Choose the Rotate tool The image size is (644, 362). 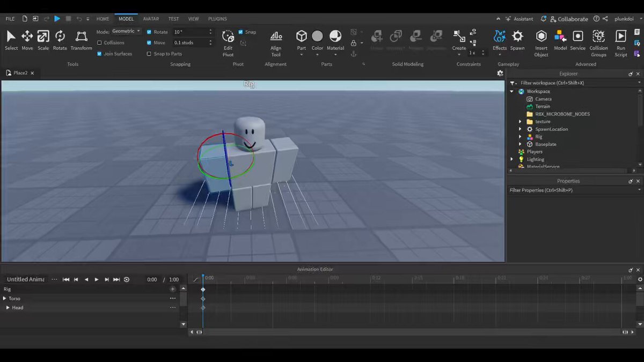click(x=60, y=40)
